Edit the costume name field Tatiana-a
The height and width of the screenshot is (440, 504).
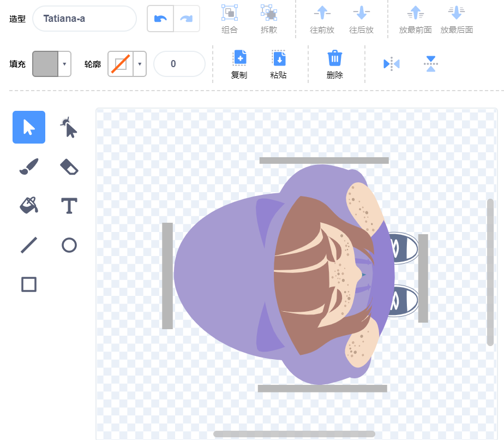click(x=85, y=19)
